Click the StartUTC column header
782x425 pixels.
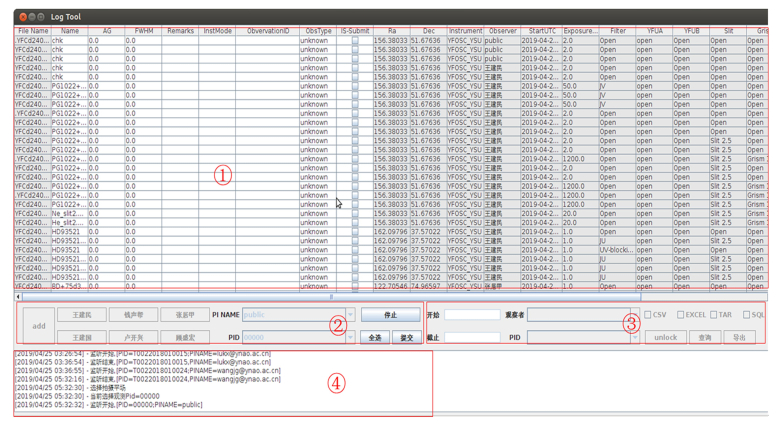[x=542, y=31]
